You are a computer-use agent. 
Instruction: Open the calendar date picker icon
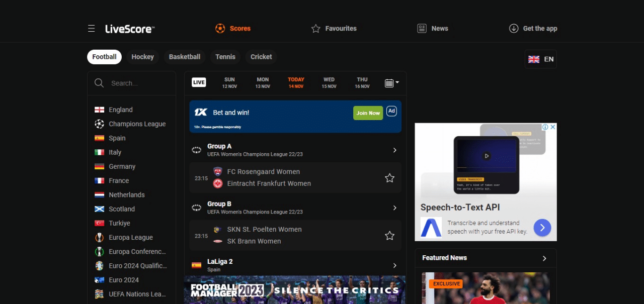point(391,83)
